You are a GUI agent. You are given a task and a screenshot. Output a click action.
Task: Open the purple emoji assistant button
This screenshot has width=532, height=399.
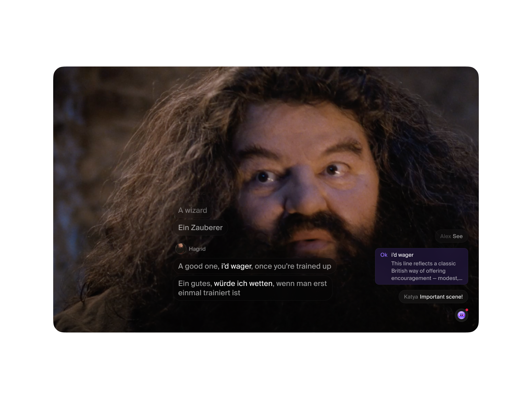point(461,315)
